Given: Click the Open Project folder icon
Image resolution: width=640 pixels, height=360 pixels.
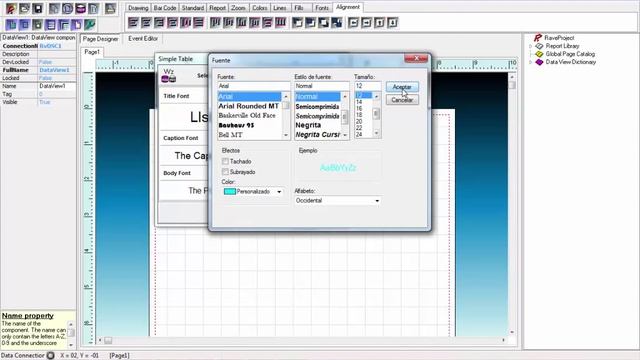Looking at the screenshot, I should pos(24,8).
